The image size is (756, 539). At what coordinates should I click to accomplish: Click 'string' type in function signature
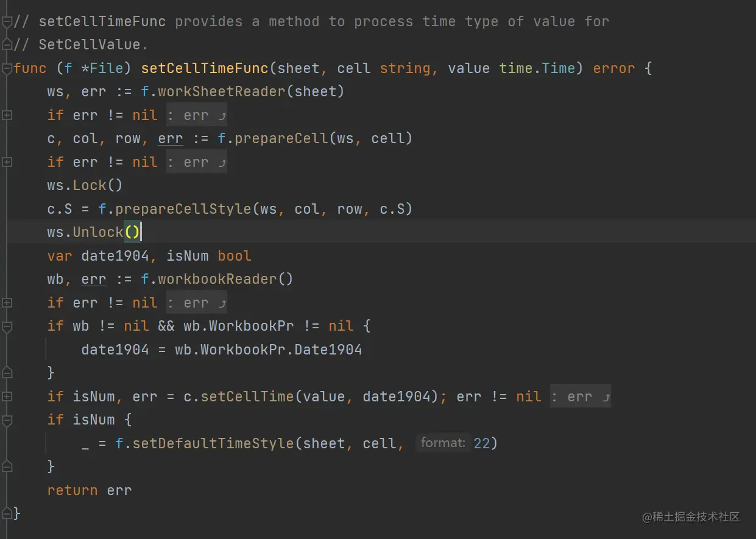[405, 68]
